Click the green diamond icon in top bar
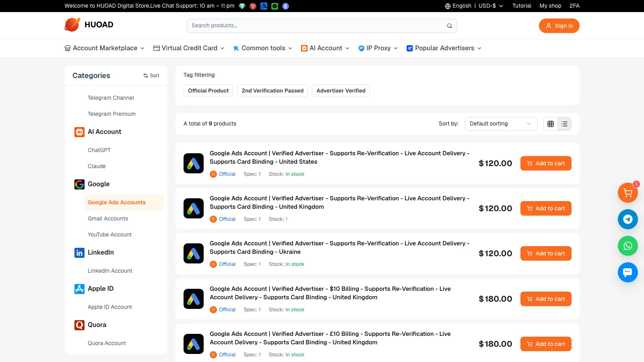This screenshot has height=362, width=644. pyautogui.click(x=242, y=6)
